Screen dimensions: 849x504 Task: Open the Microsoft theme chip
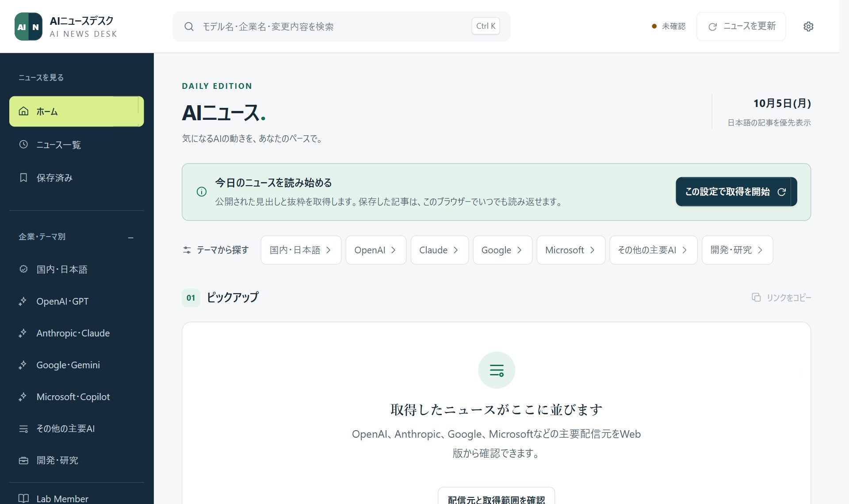click(x=570, y=250)
